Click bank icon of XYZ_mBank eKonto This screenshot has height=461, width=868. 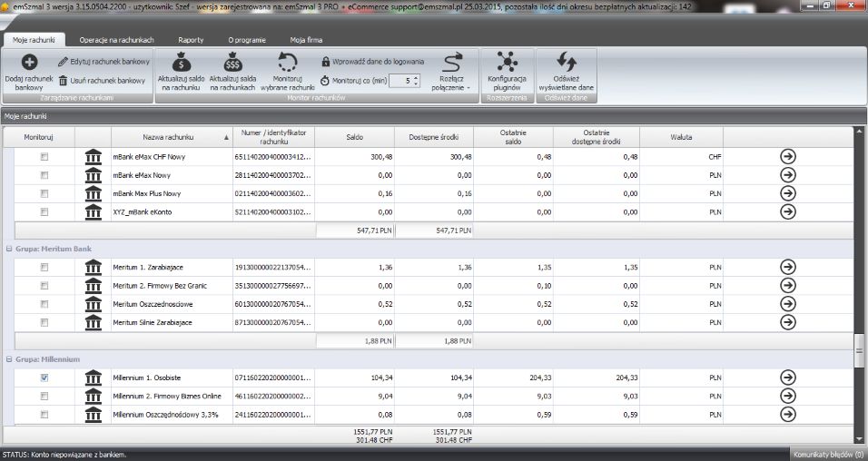pos(94,211)
